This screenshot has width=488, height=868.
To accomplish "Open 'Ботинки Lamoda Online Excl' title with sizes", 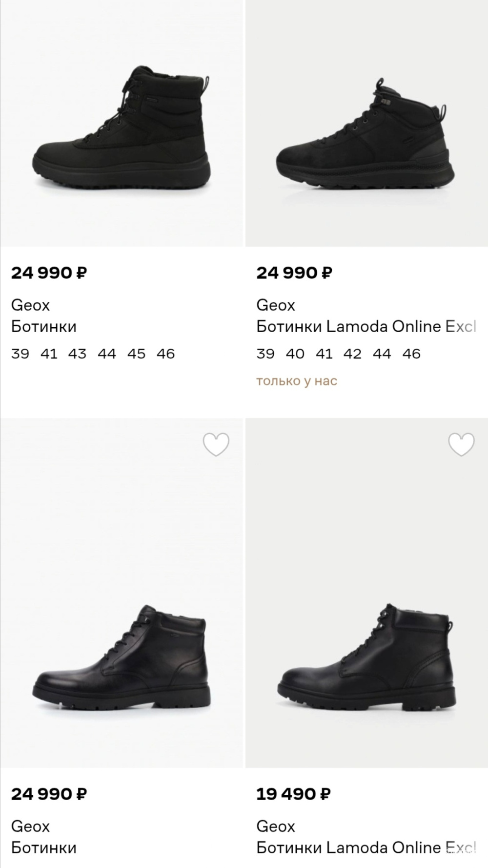I will pos(366,326).
